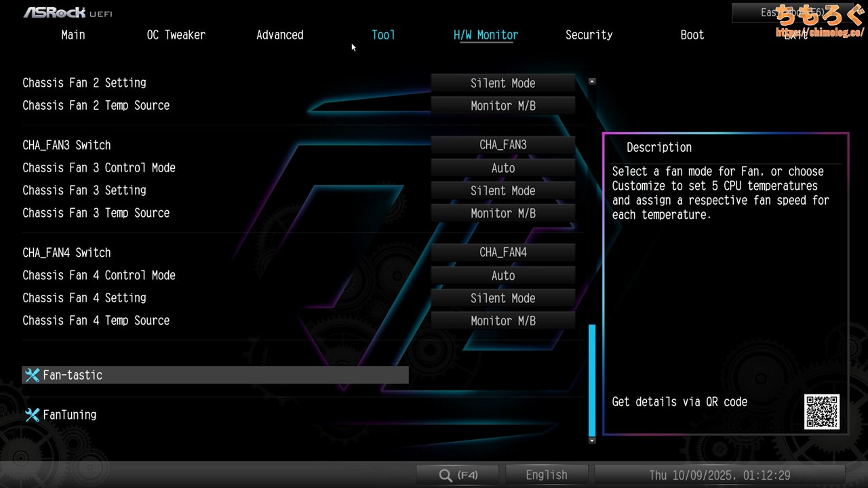Open Chassis Fan 4 Setting options
Image resolution: width=868 pixels, height=488 pixels.
pyautogui.click(x=502, y=298)
